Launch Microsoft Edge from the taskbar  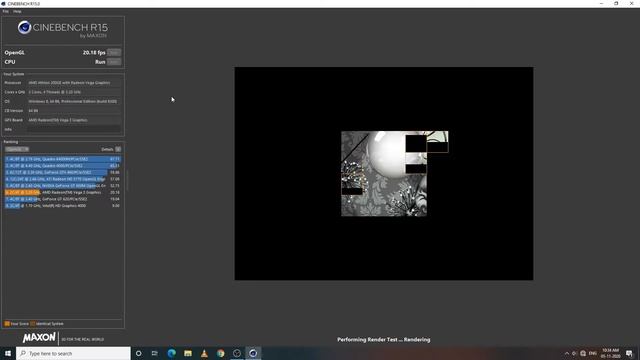[x=171, y=353]
